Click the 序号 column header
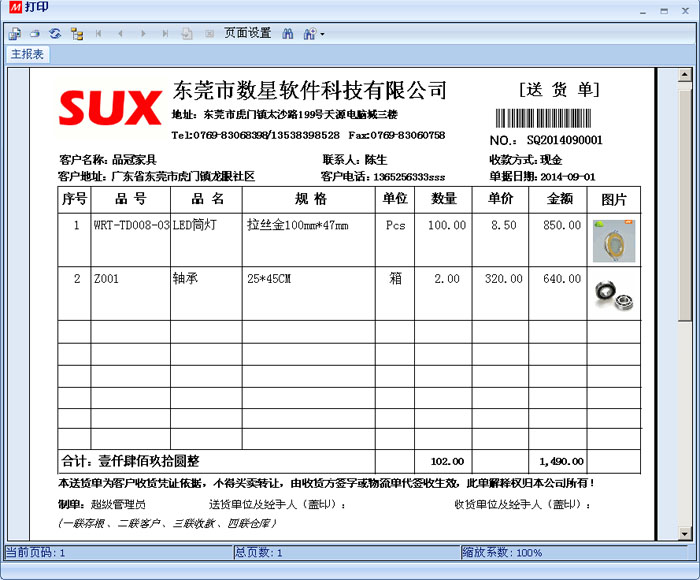 74,199
